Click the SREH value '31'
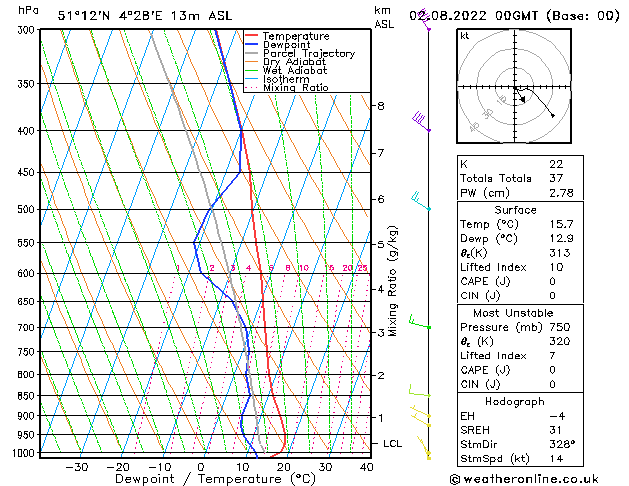The image size is (629, 486). click(556, 430)
